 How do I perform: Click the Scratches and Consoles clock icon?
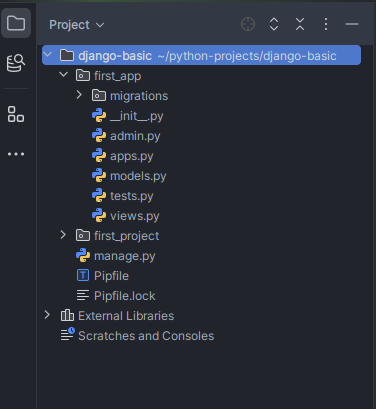(68, 334)
